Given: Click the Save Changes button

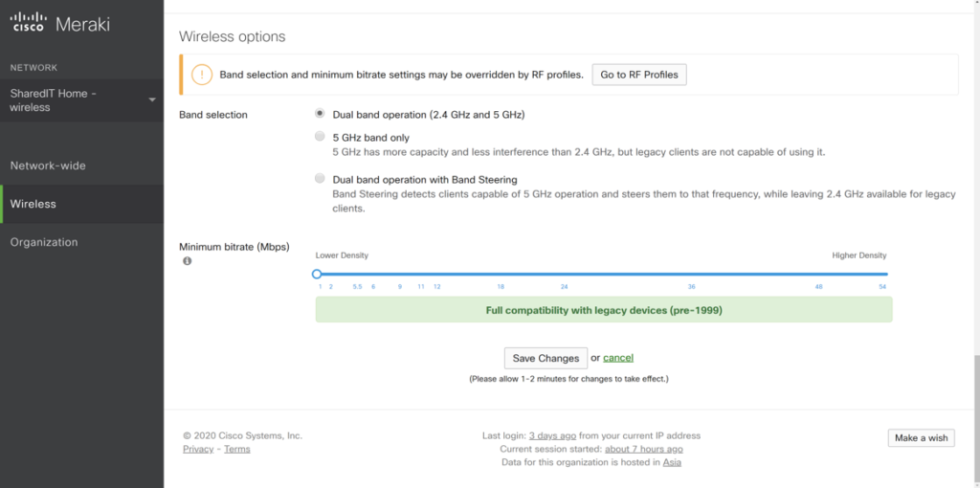Looking at the screenshot, I should pyautogui.click(x=546, y=358).
